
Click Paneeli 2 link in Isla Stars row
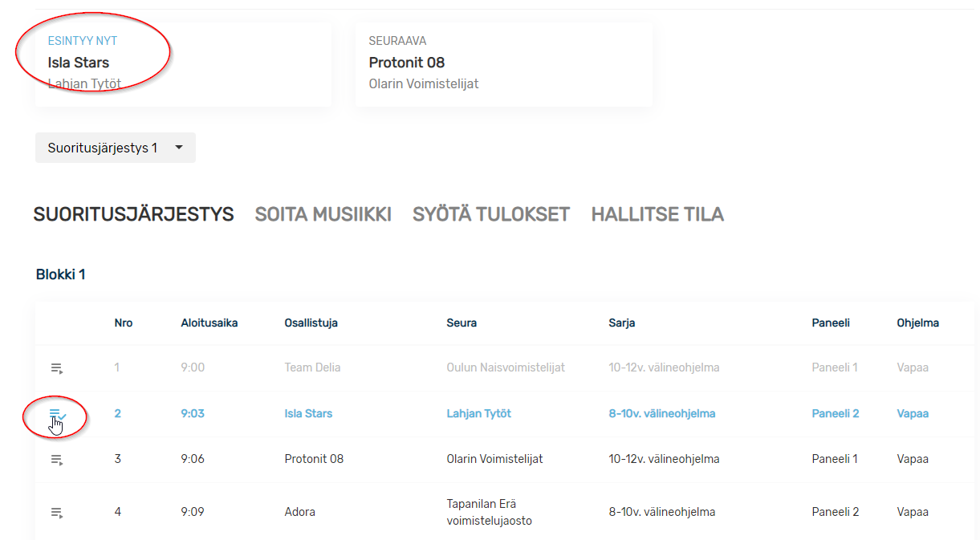click(835, 414)
